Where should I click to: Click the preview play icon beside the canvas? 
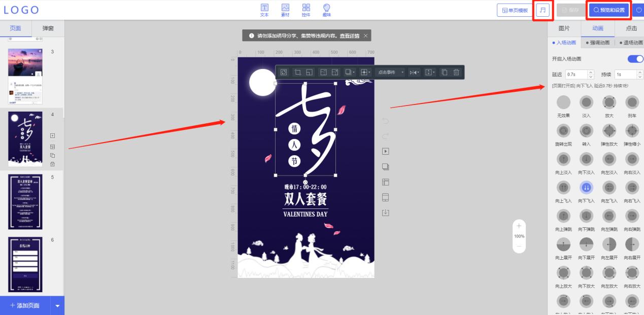pyautogui.click(x=385, y=151)
